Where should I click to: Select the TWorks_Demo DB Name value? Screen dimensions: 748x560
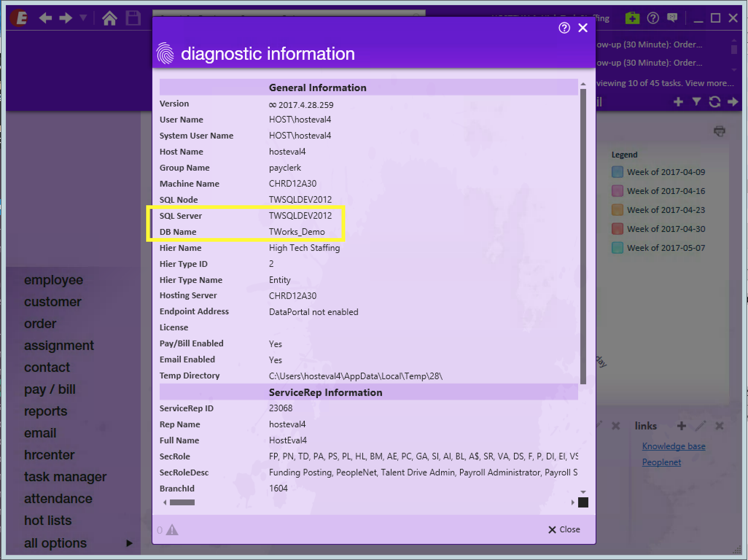pos(297,232)
